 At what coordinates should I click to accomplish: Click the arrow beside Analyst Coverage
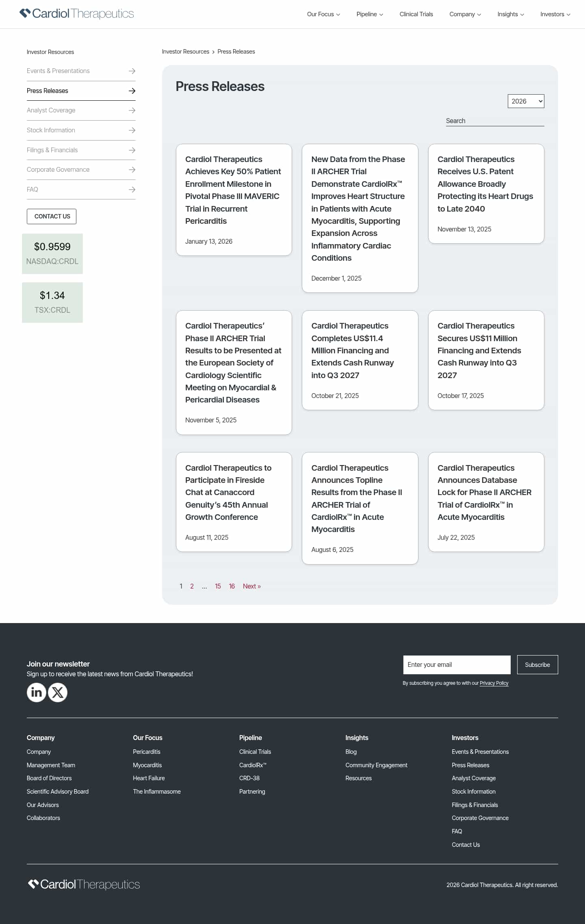click(x=132, y=110)
